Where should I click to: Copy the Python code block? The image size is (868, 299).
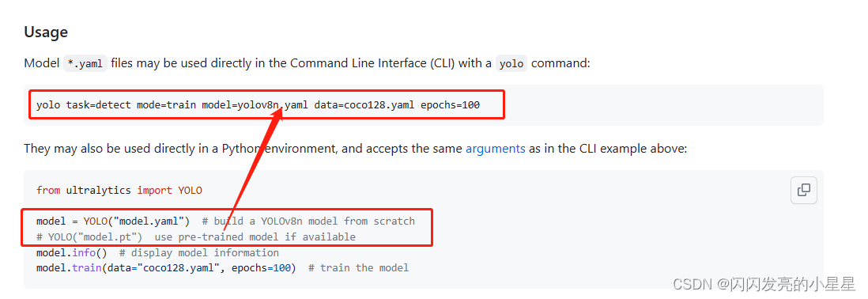click(803, 191)
